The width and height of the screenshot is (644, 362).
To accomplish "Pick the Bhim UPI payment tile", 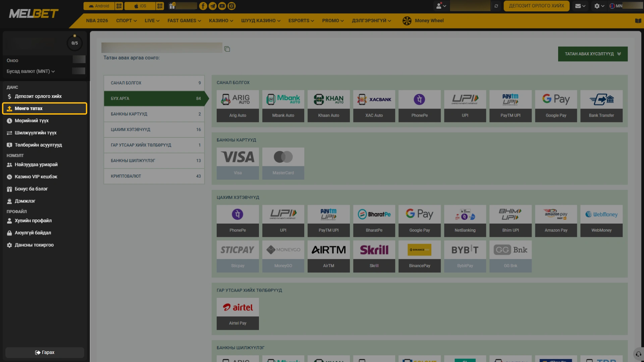I will click(511, 221).
